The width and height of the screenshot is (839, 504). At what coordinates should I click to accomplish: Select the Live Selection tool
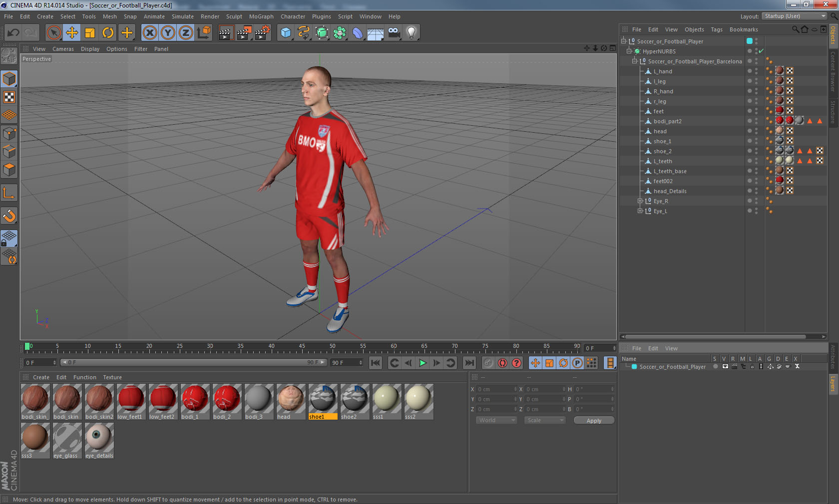click(53, 33)
